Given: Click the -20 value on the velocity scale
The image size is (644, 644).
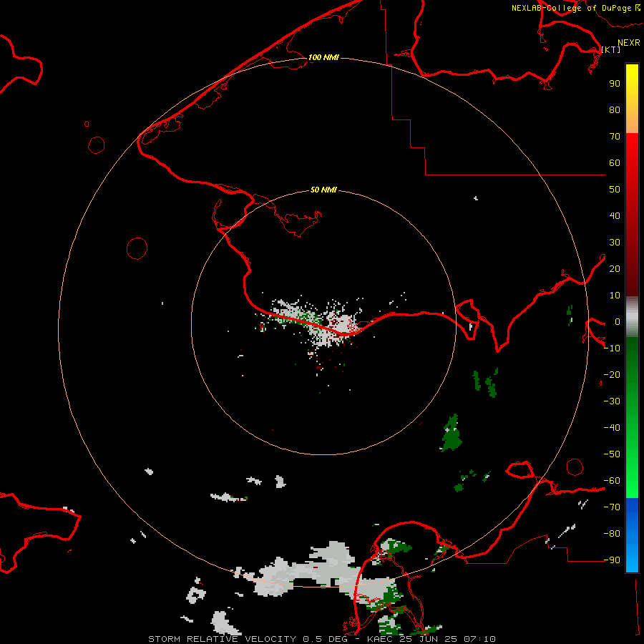Looking at the screenshot, I should point(612,375).
